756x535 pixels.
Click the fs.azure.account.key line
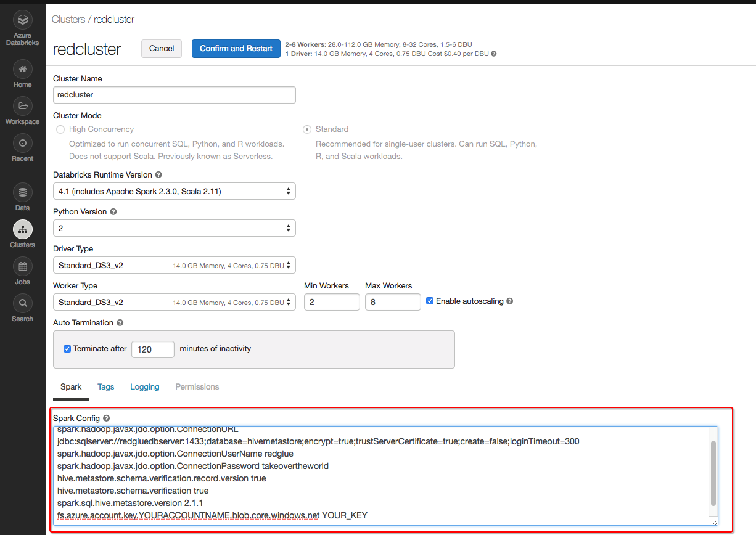pyautogui.click(x=212, y=515)
